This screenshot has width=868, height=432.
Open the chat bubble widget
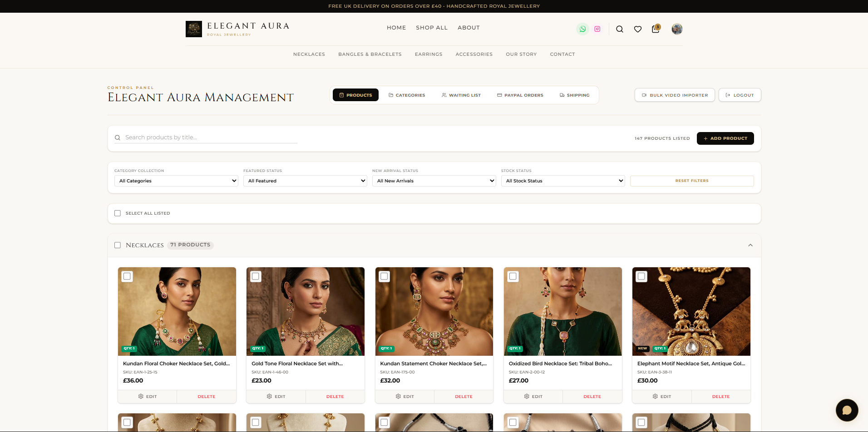coord(847,410)
